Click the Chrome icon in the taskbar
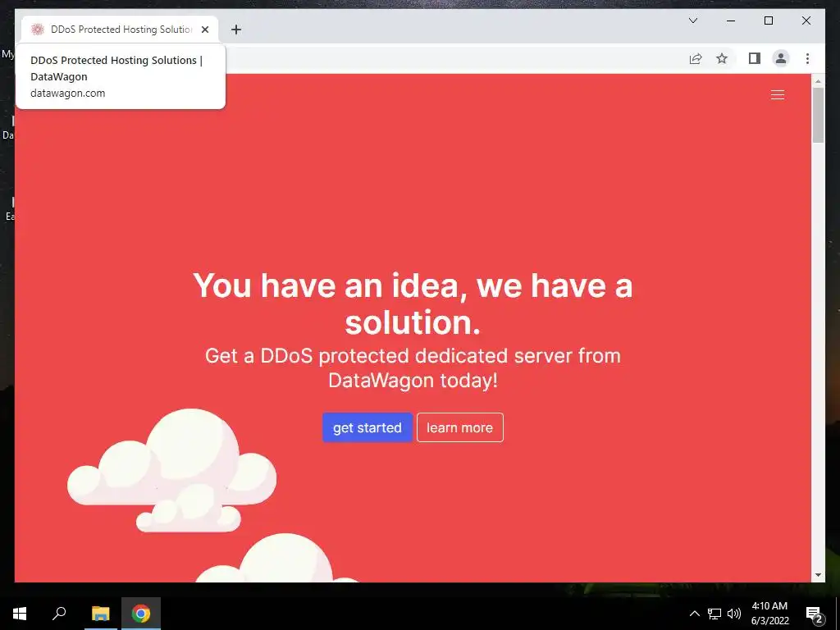Viewport: 840px width, 630px height. [x=141, y=614]
